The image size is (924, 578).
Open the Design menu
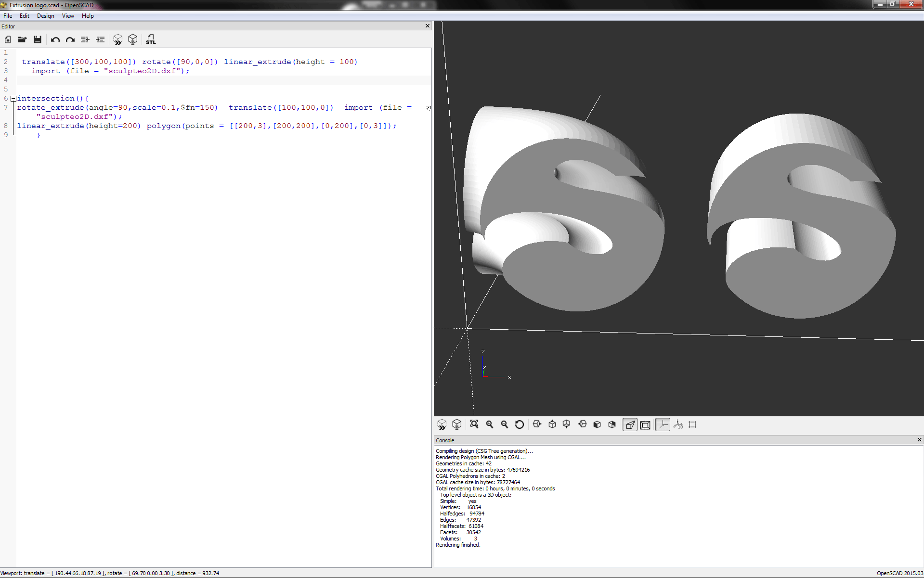pyautogui.click(x=46, y=16)
